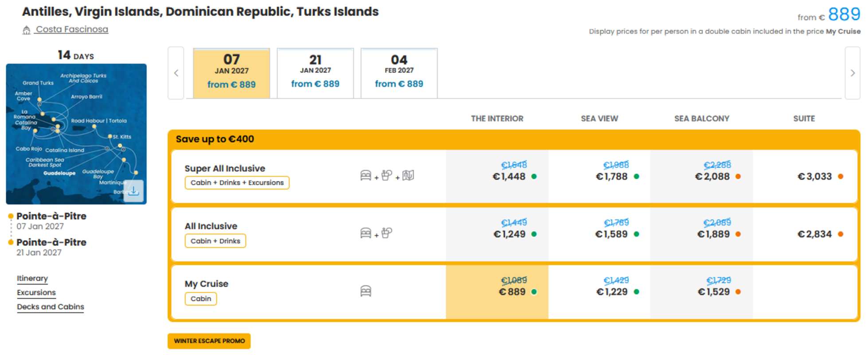Show later departure dates with right chevron

tap(852, 73)
